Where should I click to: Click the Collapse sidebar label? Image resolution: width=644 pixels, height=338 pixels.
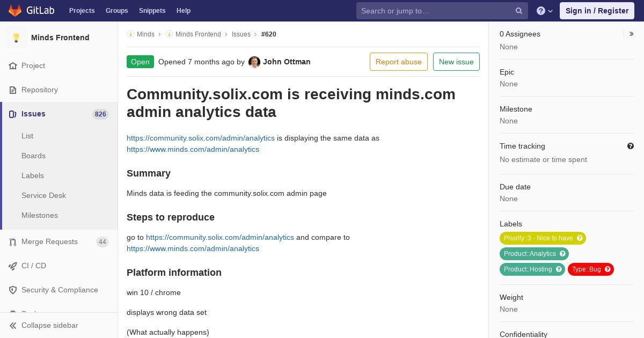click(50, 325)
